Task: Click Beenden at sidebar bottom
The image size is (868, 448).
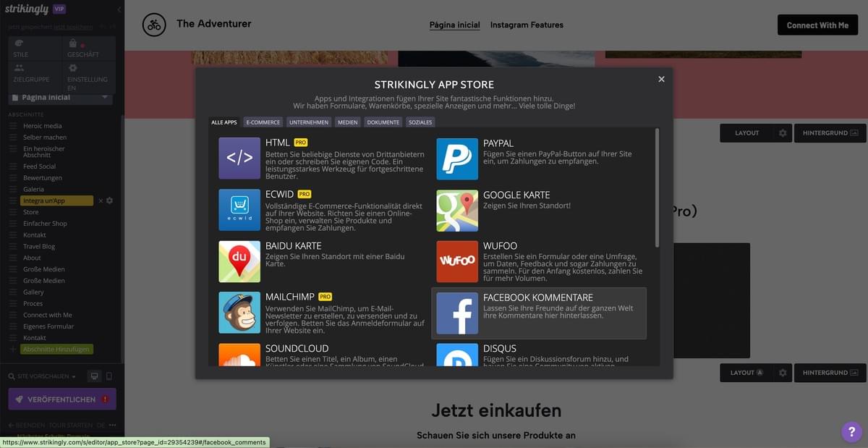Action: click(x=25, y=425)
